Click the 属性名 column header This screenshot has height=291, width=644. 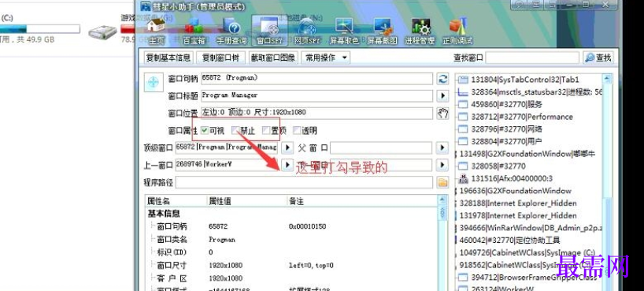coord(176,201)
